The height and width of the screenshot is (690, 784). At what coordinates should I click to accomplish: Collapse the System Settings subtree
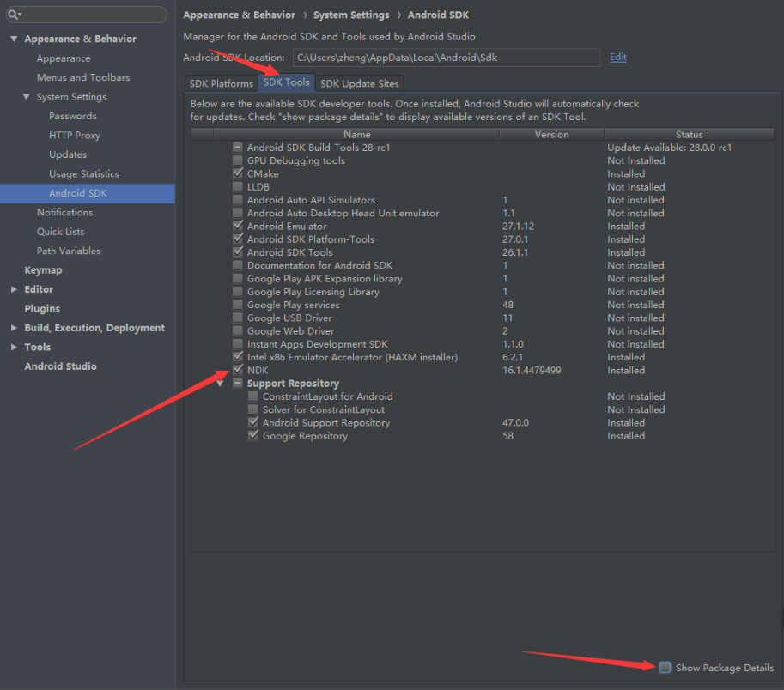coord(27,96)
